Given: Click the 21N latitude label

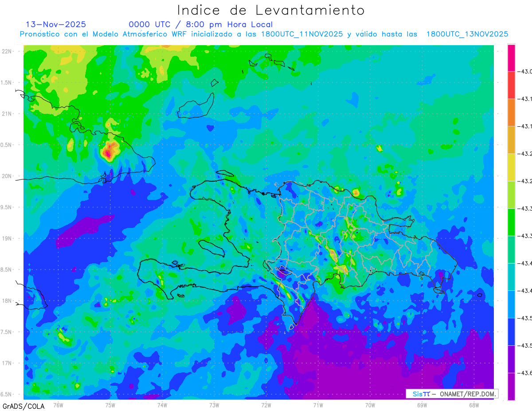Looking at the screenshot, I should 8,114.
